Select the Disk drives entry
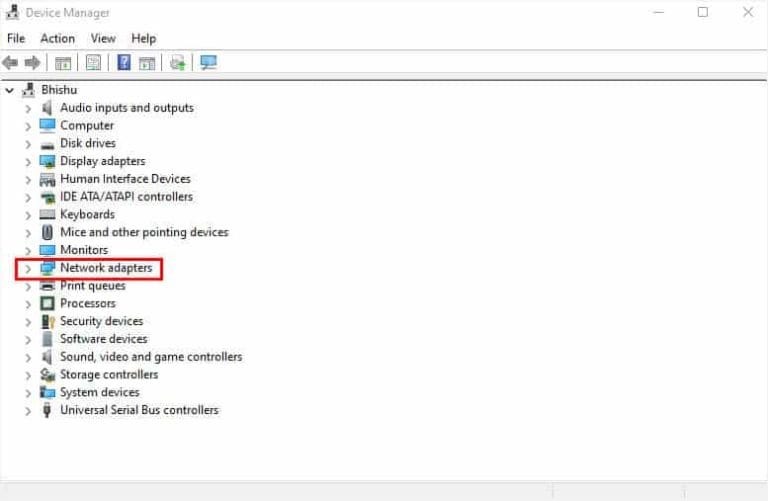The image size is (768, 501). [87, 144]
